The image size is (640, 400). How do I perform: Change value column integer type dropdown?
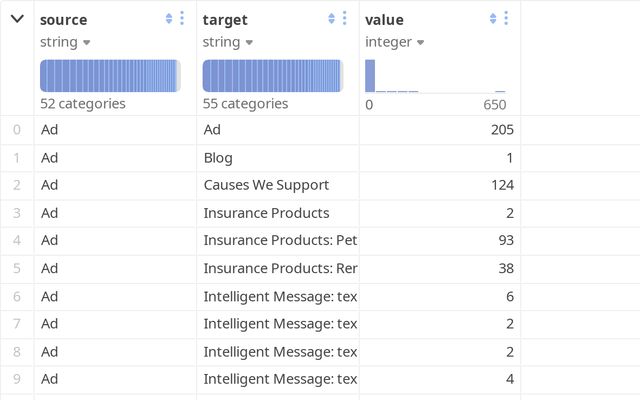[x=393, y=42]
